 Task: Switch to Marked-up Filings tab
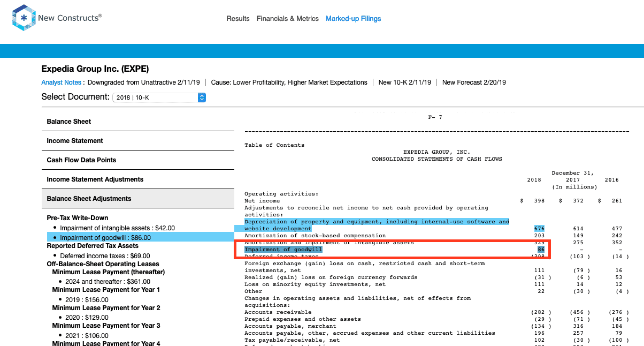pos(354,19)
